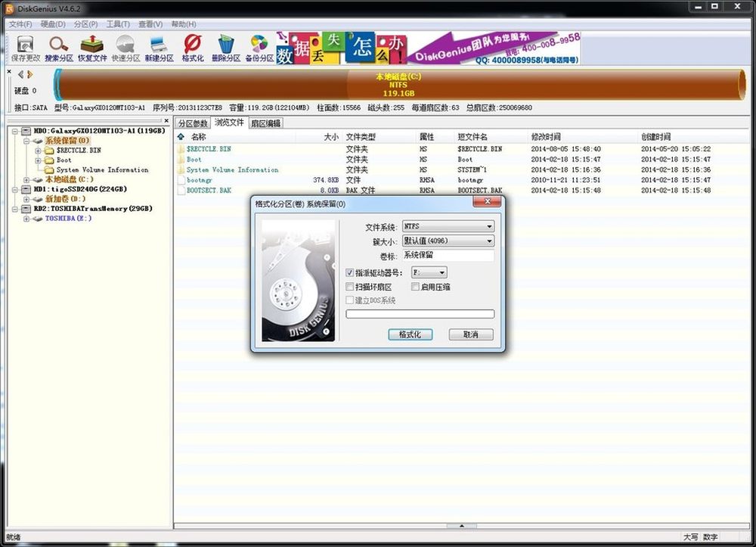Enable the 扫描坏扇区 checkbox

pos(350,287)
